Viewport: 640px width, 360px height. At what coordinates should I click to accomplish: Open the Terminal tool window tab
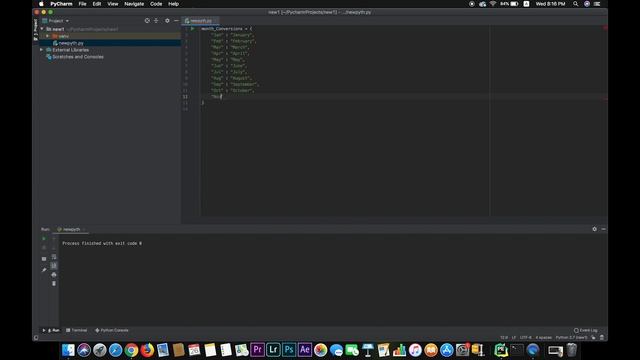76,330
